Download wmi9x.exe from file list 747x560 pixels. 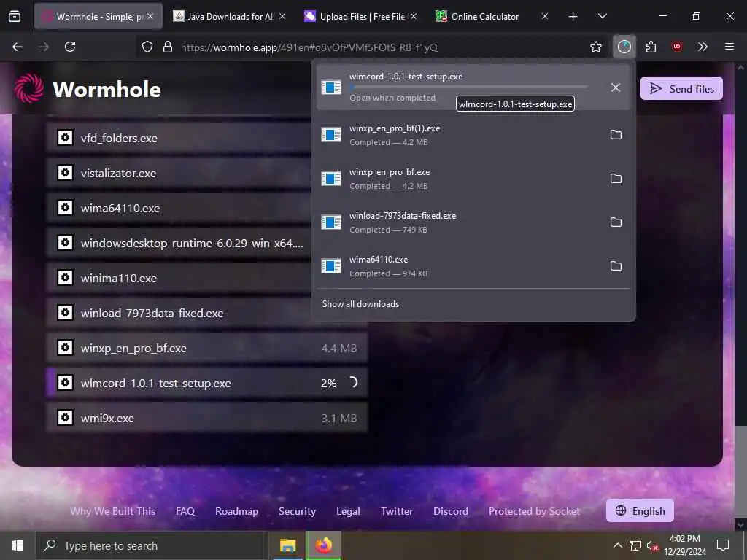[x=206, y=418]
